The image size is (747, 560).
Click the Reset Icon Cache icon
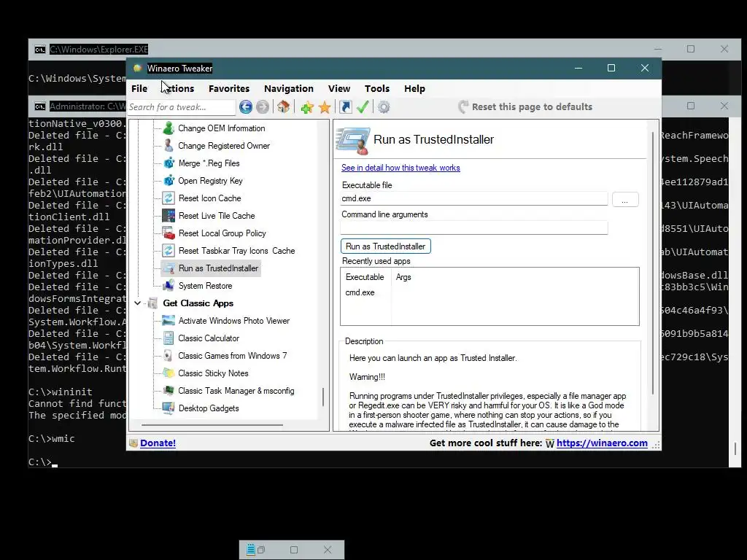click(169, 198)
